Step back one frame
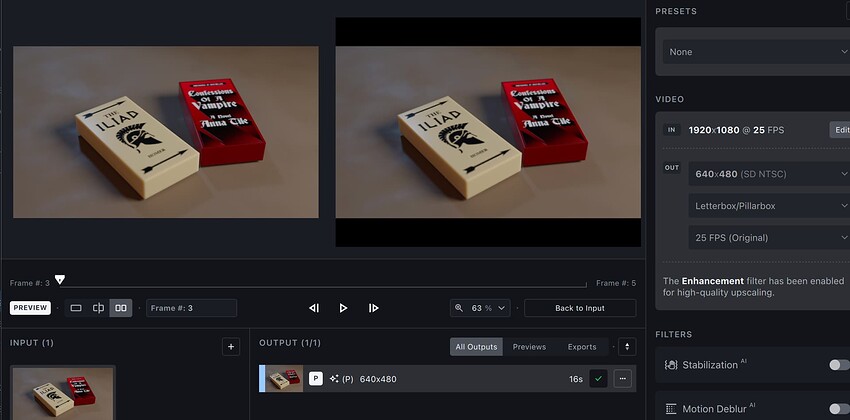 (314, 308)
